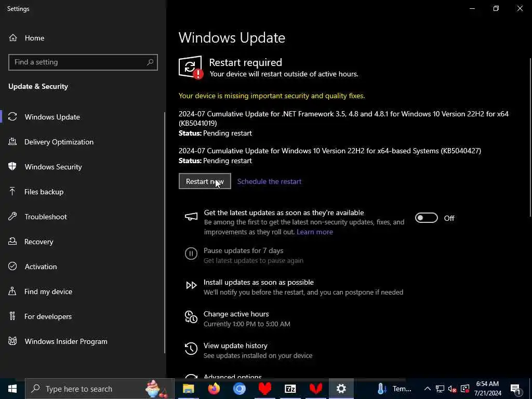Click the Find a setting search box
The image size is (532, 399).
coord(83,62)
